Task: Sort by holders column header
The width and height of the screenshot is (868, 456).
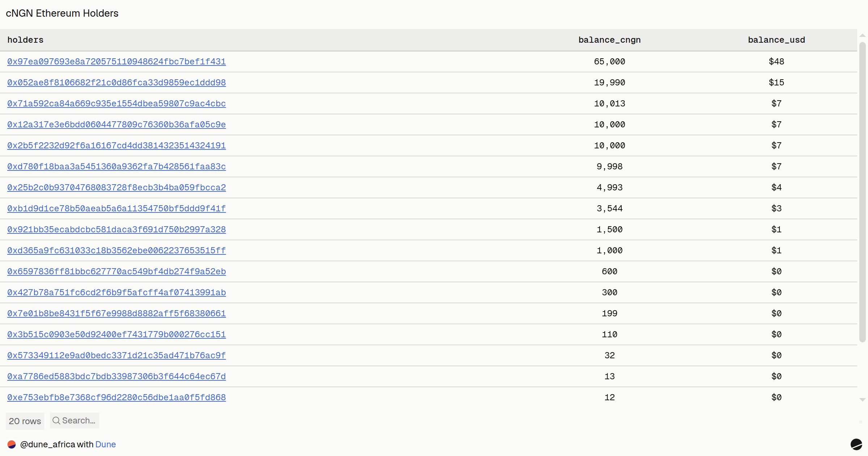Action: (25, 40)
